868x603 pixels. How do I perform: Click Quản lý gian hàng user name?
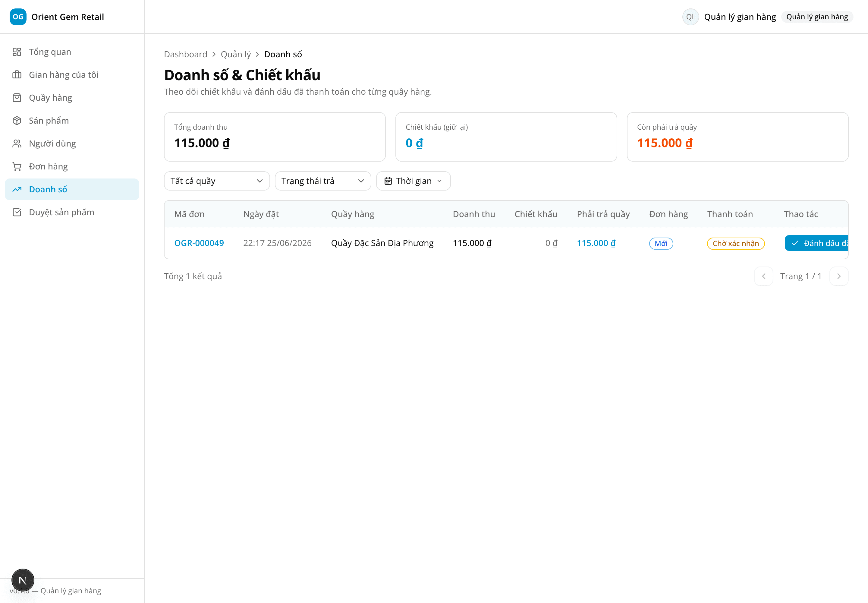[740, 17]
